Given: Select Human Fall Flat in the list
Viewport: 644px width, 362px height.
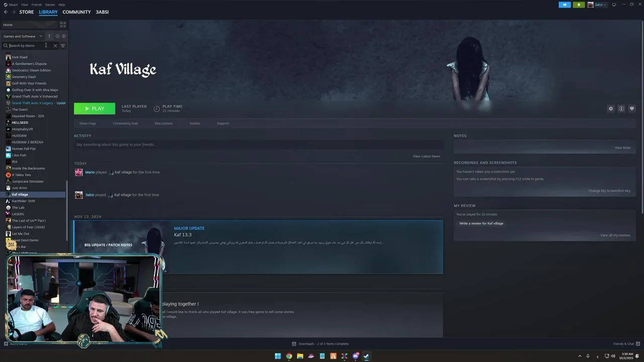Looking at the screenshot, I should point(24,149).
